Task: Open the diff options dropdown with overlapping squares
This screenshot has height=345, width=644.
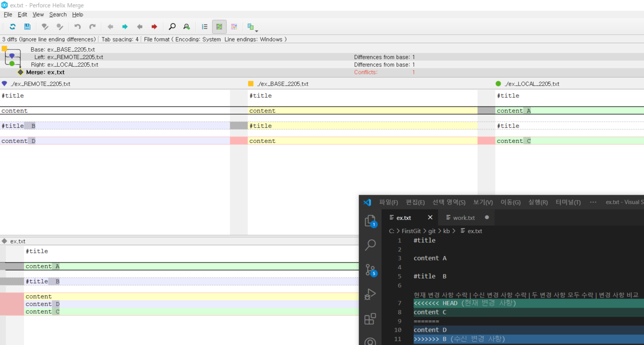Action: [252, 27]
